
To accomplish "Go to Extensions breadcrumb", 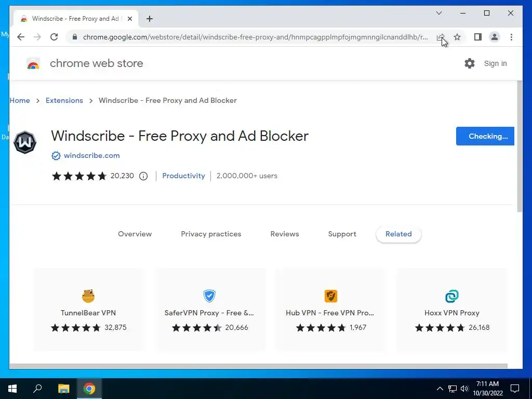I will [64, 100].
